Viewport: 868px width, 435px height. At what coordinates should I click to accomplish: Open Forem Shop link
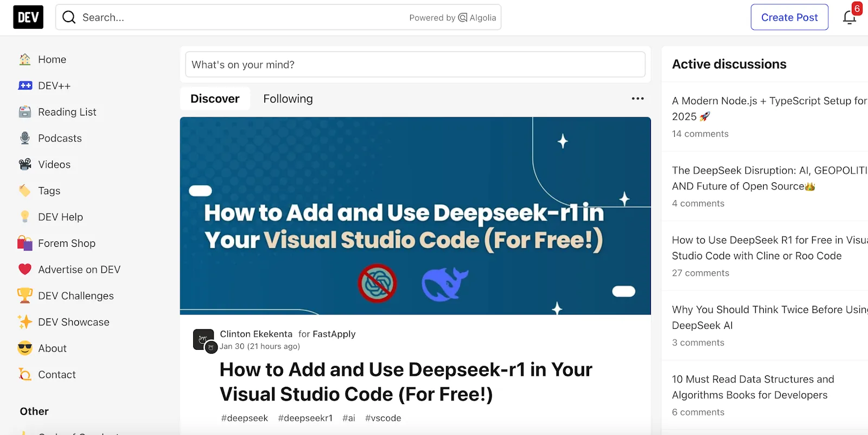click(67, 243)
